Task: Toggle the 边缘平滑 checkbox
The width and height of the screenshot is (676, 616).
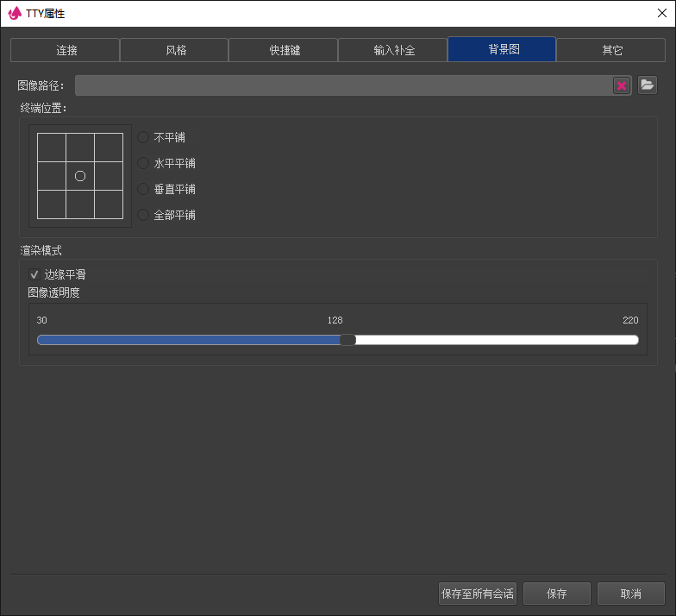Action: tap(35, 274)
